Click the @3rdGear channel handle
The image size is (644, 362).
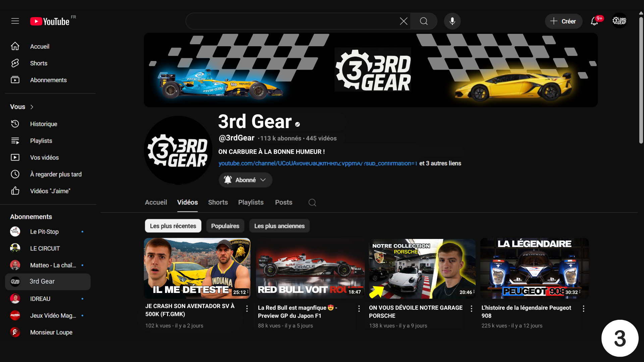(x=236, y=138)
